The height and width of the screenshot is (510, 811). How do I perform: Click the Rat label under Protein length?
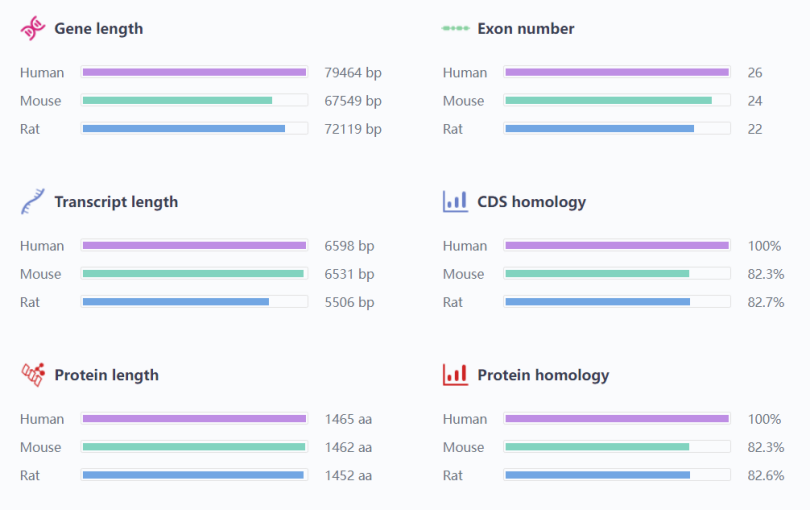tap(30, 475)
